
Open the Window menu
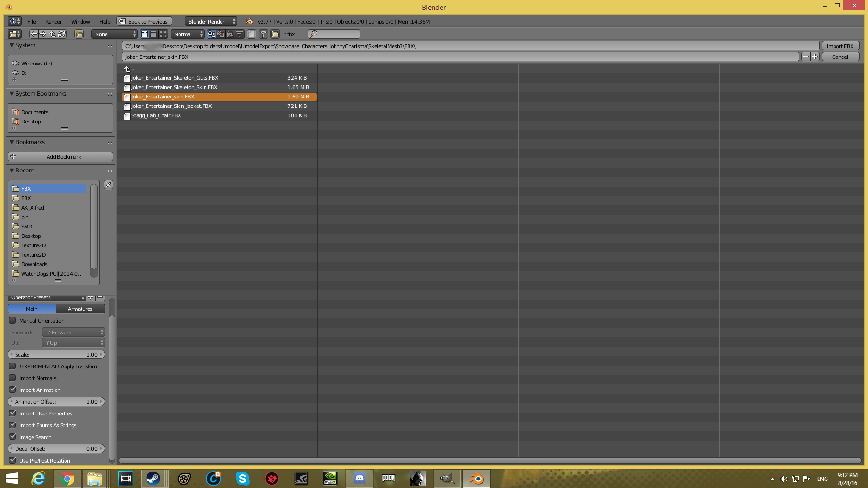[x=81, y=22]
